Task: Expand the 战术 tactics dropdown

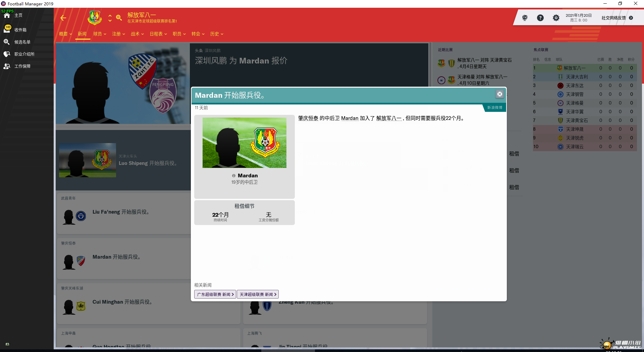Action: [x=137, y=34]
